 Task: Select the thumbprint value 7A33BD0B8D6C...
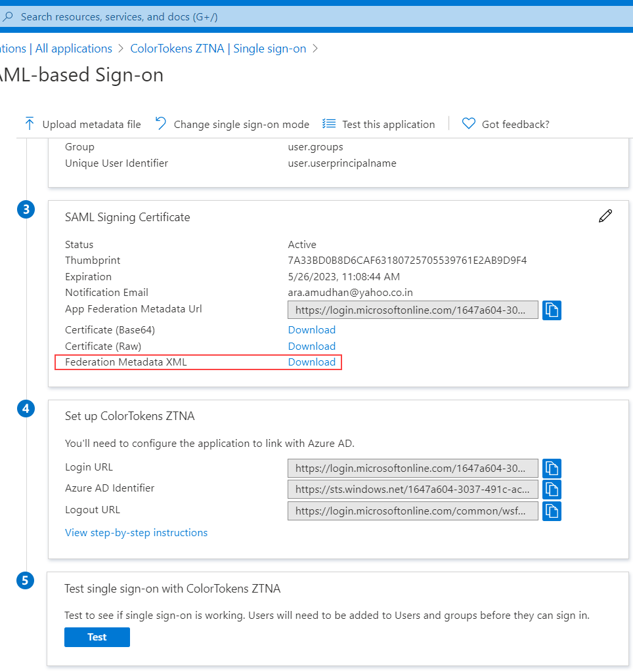pyautogui.click(x=407, y=261)
